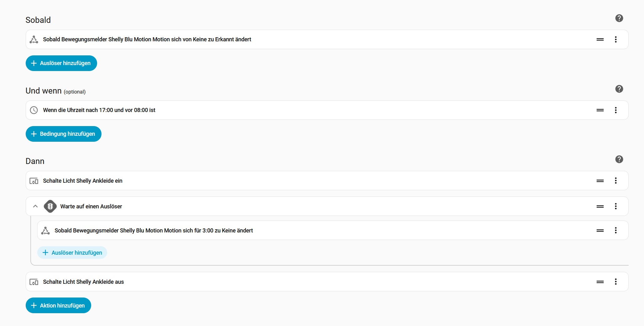Expand the Uhrzeit nach 17:00 condition row
The height and width of the screenshot is (326, 644).
pos(99,110)
